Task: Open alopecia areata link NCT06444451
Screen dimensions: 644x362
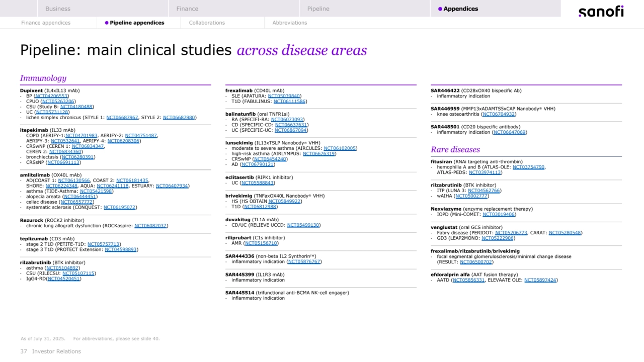Action: tap(79, 197)
